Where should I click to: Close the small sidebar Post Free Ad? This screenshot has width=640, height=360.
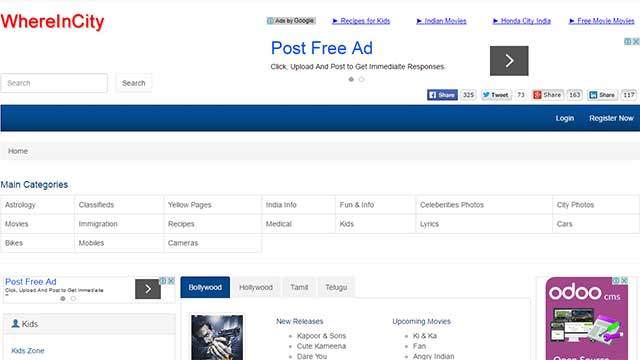click(x=171, y=281)
